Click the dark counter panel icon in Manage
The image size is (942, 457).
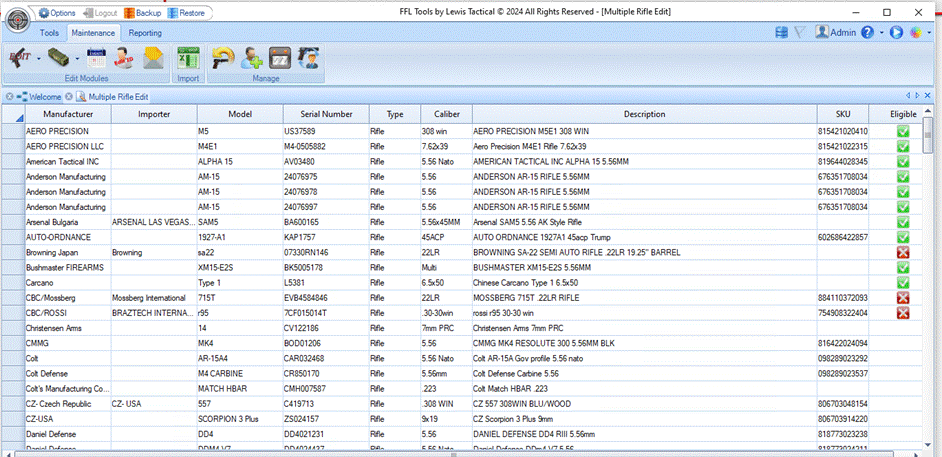pos(279,58)
